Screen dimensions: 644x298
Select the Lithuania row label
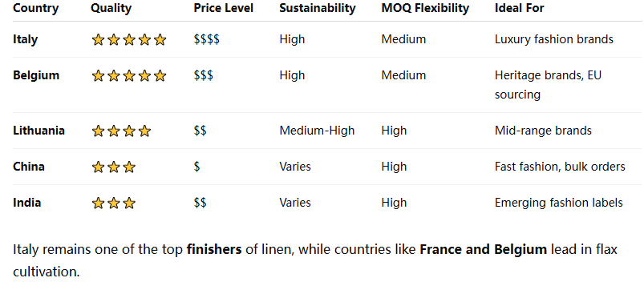(38, 131)
